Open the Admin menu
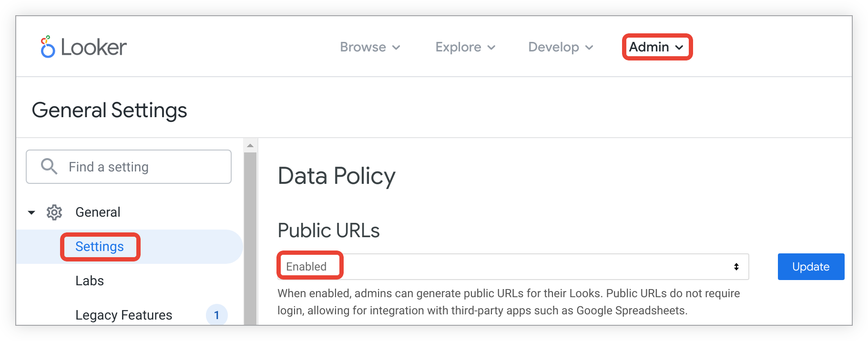This screenshot has width=868, height=341. [x=656, y=47]
